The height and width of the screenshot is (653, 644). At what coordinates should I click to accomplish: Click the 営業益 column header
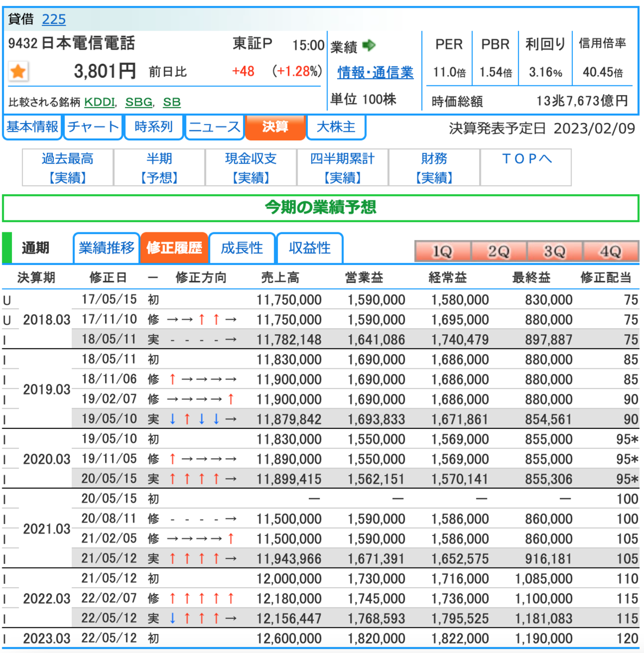[x=364, y=278]
